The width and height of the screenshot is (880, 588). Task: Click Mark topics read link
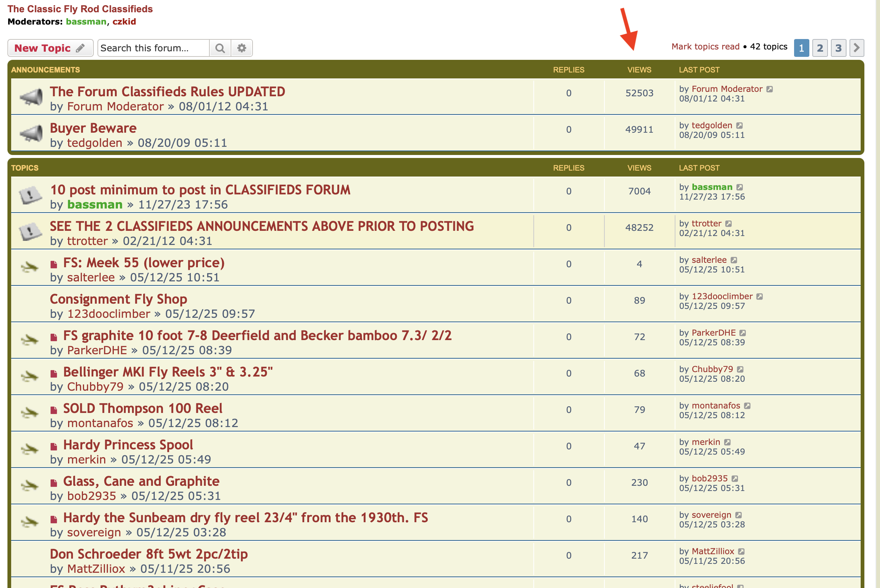point(705,46)
